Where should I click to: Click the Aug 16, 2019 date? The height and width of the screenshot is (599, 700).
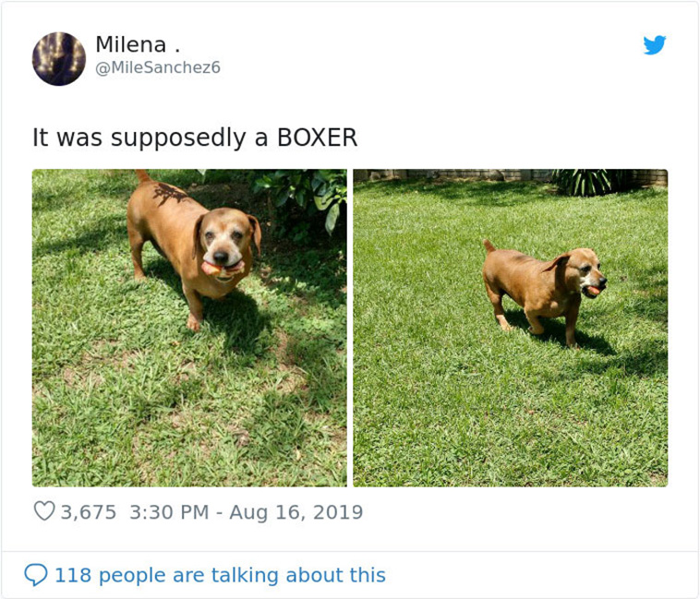point(296,512)
